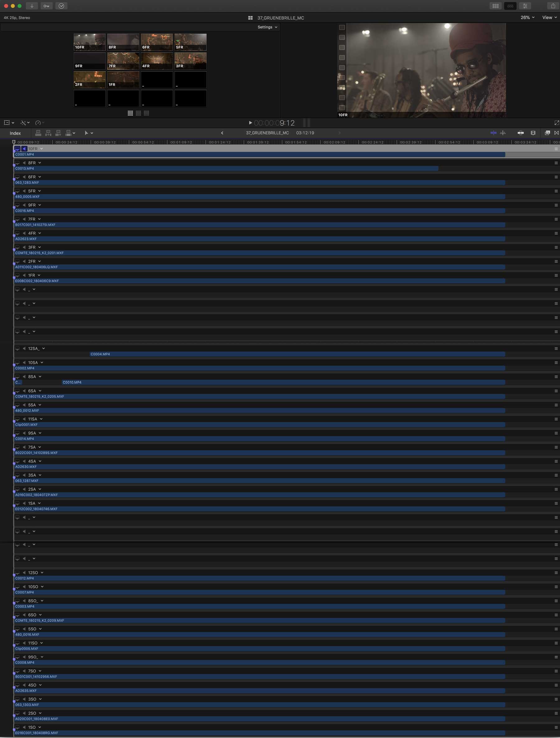Expand viewer to full screen arrows icon
Screen dimensions: 560x738
pos(556,123)
